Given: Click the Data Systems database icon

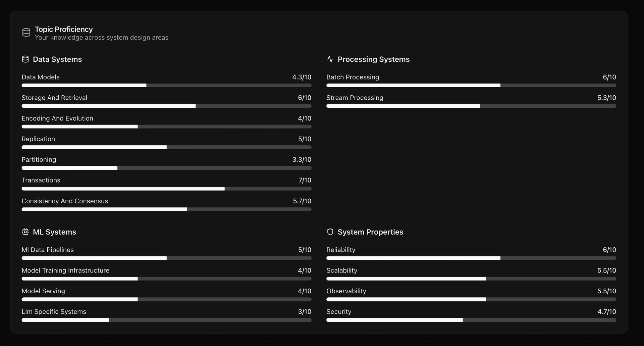Looking at the screenshot, I should (25, 59).
